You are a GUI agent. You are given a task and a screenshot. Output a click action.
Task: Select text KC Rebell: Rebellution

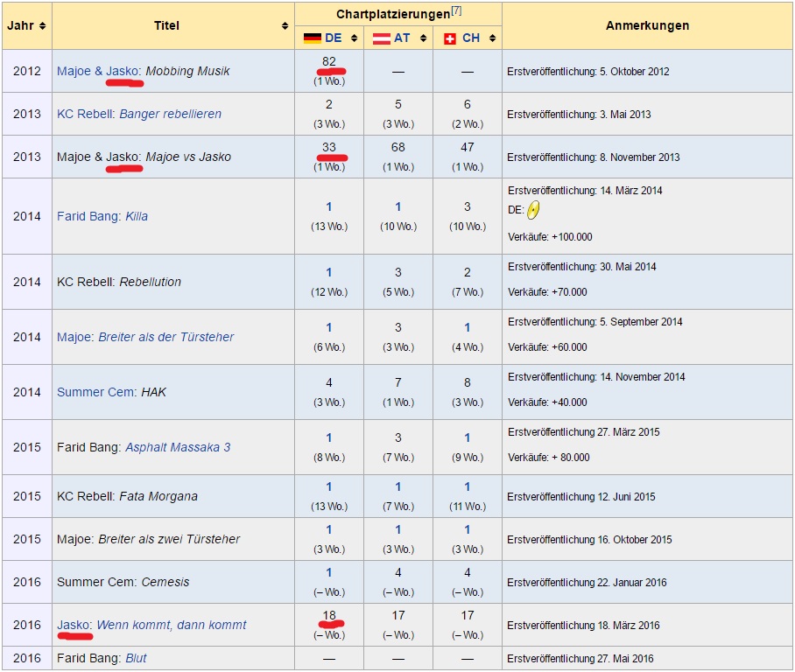point(119,283)
